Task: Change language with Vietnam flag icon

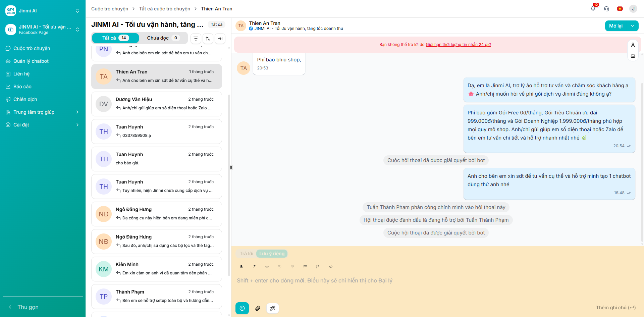Action: pyautogui.click(x=620, y=9)
